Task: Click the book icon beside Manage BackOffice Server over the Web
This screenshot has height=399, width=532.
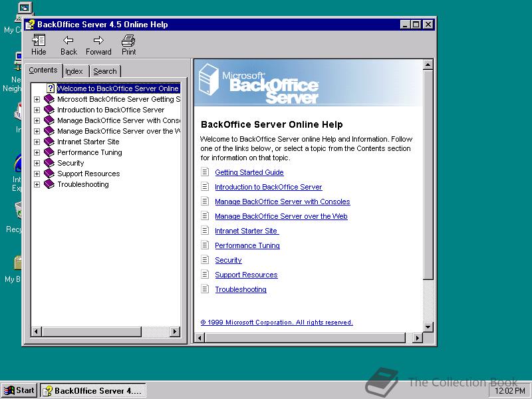Action: tap(49, 131)
